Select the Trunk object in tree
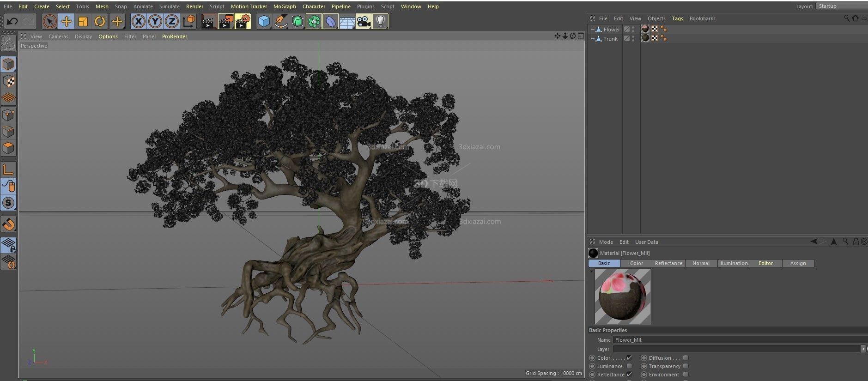The height and width of the screenshot is (381, 868). (610, 39)
